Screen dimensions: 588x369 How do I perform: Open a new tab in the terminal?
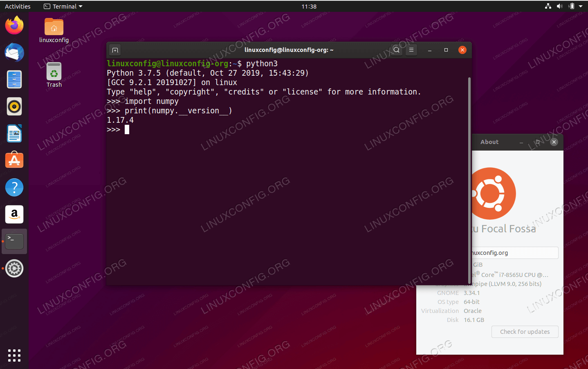click(x=115, y=50)
